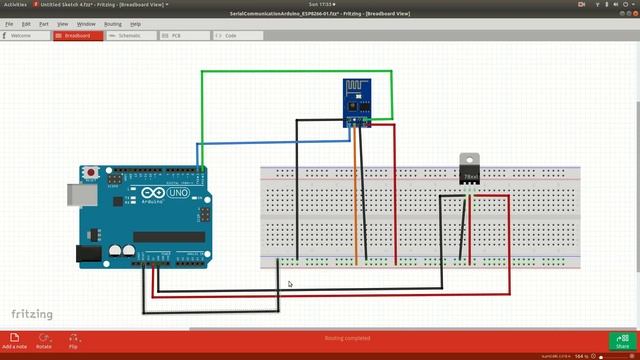Open the Window menu

click(86, 24)
